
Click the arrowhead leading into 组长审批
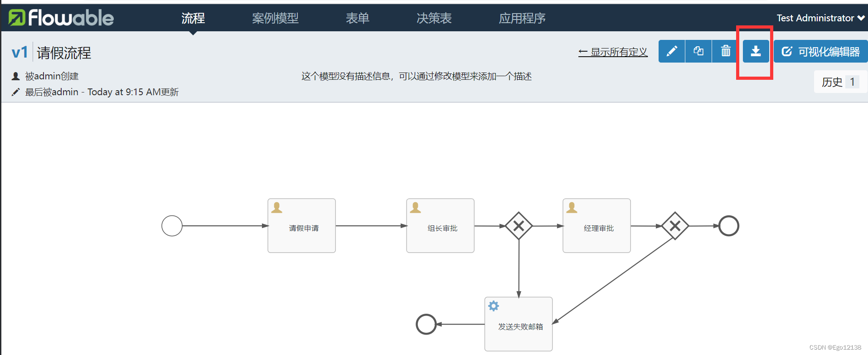[404, 226]
